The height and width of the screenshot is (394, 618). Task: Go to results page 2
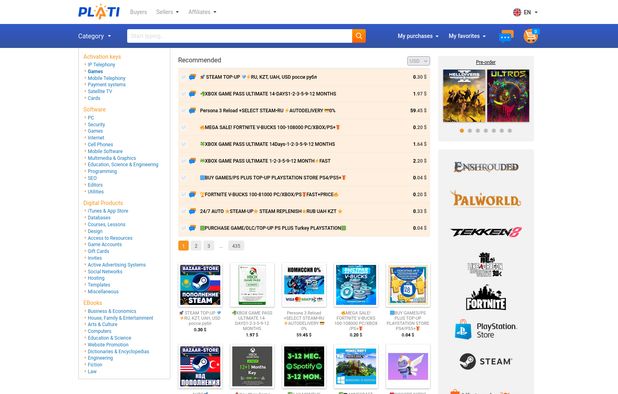(x=196, y=246)
